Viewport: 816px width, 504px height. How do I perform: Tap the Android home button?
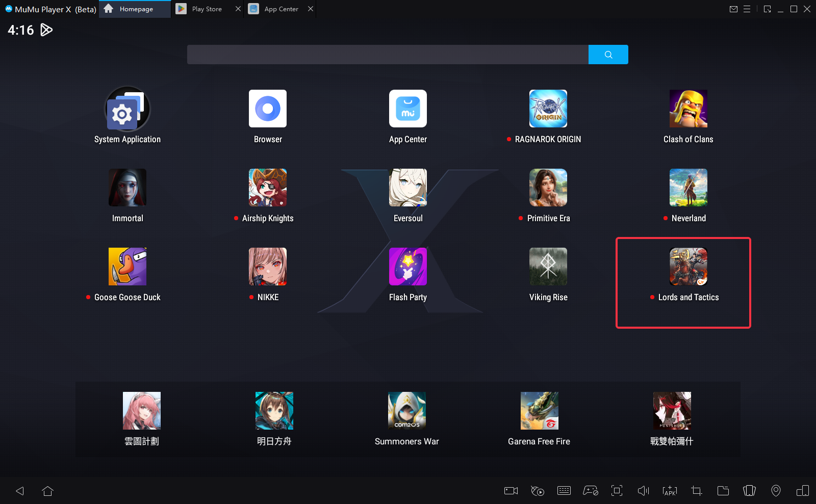47,491
